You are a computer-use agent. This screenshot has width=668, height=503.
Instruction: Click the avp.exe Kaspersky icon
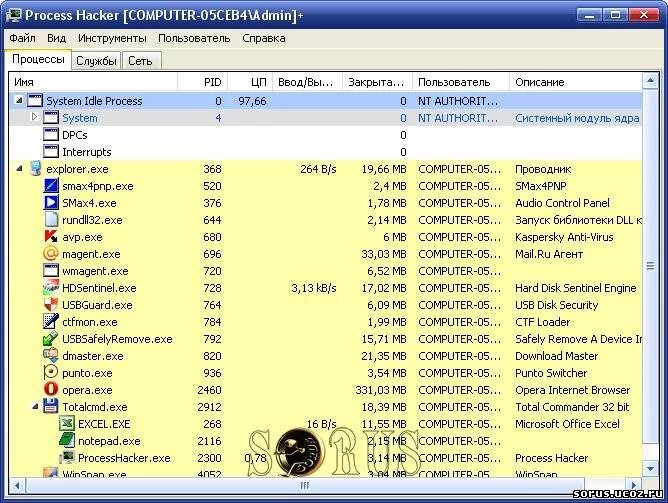tap(51, 237)
